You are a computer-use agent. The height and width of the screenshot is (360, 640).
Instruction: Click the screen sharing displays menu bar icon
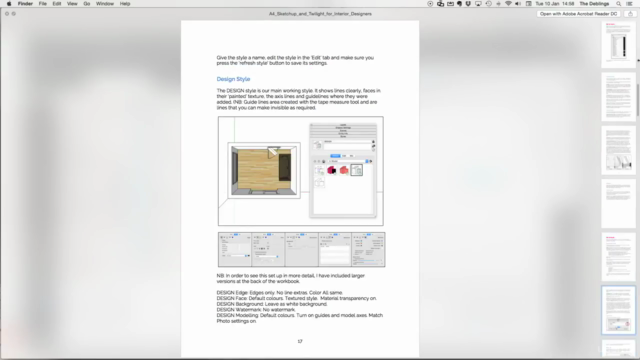[x=440, y=4]
